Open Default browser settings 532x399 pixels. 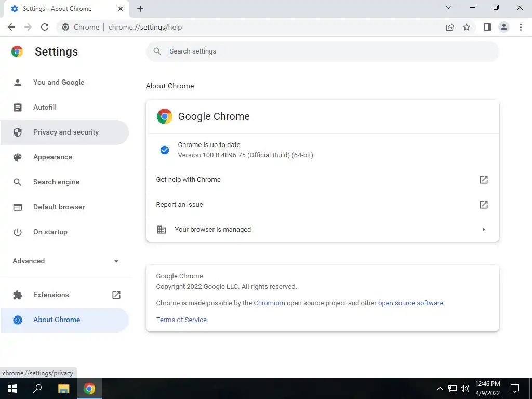pyautogui.click(x=64, y=207)
